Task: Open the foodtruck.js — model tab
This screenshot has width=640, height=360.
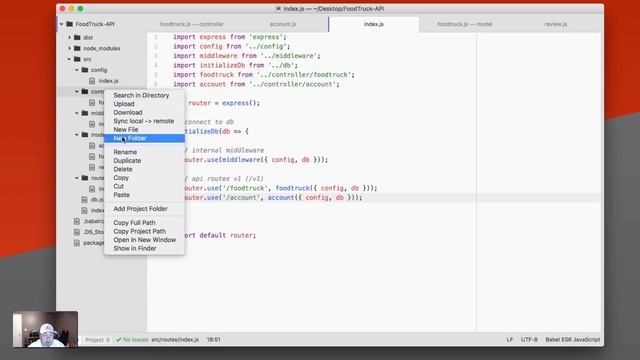Action: pos(464,24)
